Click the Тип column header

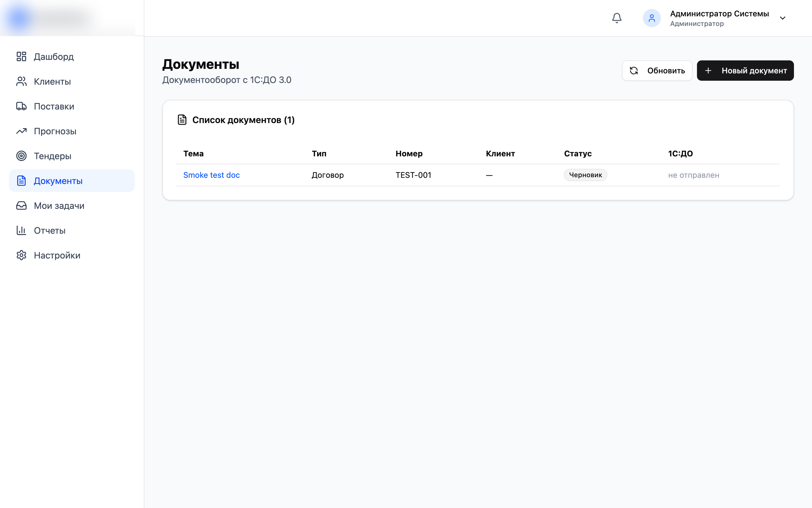pyautogui.click(x=319, y=154)
